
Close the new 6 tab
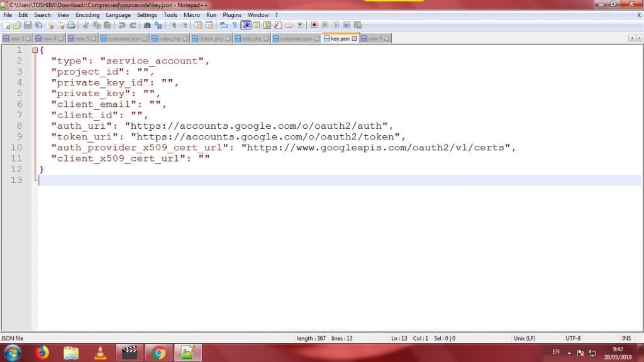coord(387,38)
